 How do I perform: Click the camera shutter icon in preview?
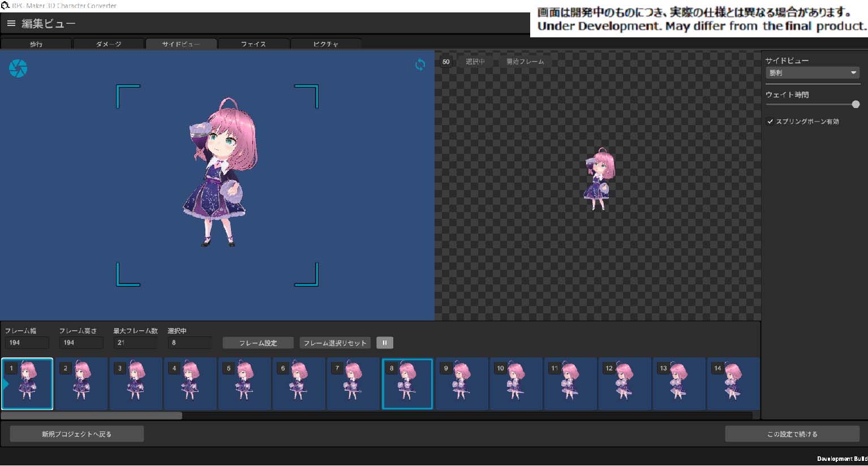tap(18, 68)
